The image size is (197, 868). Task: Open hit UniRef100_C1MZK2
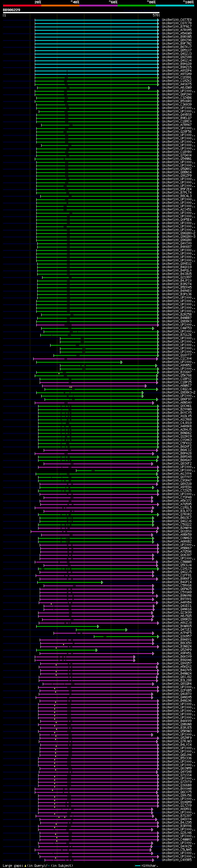coord(177,81)
